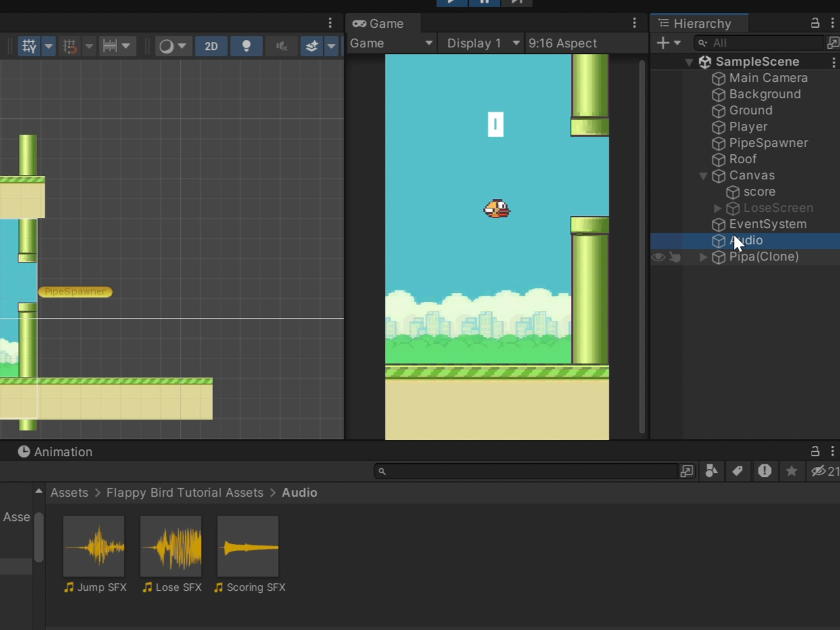Select the PipeSpawner object in Hierarchy
The image size is (840, 630).
pyautogui.click(x=768, y=143)
